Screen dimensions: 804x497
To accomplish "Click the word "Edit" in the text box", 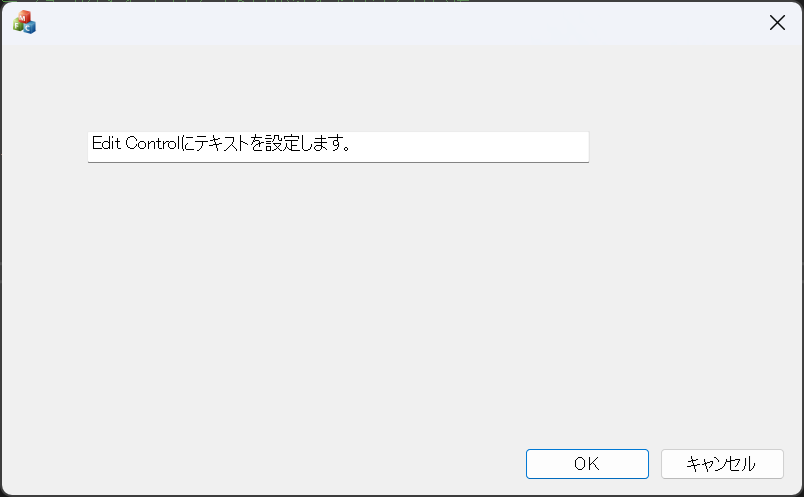I will [106, 144].
